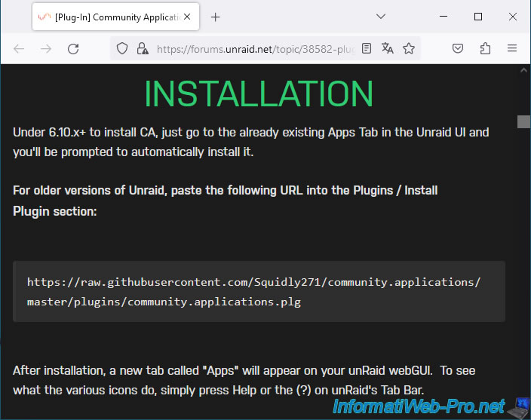This screenshot has height=420, width=531.
Task: Toggle reader view for this page
Action: pyautogui.click(x=367, y=48)
